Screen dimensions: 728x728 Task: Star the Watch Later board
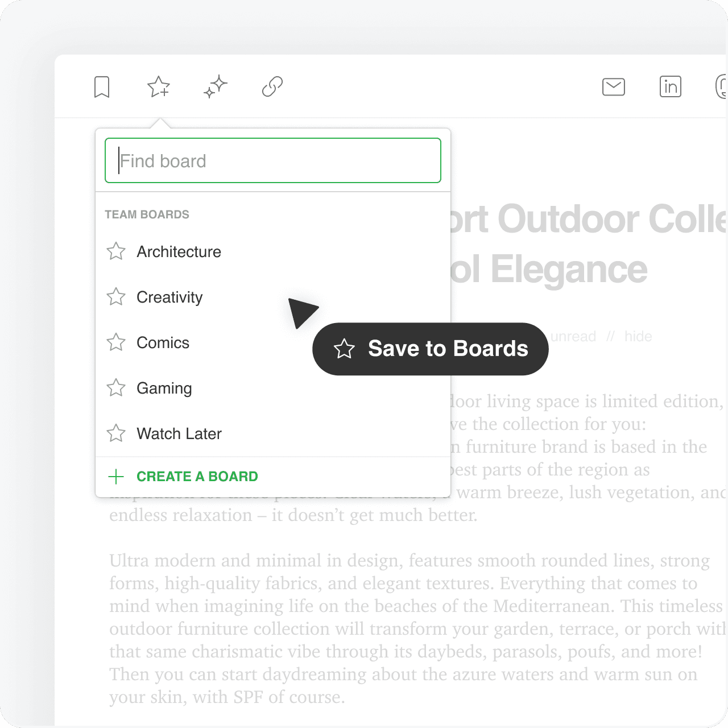click(116, 433)
